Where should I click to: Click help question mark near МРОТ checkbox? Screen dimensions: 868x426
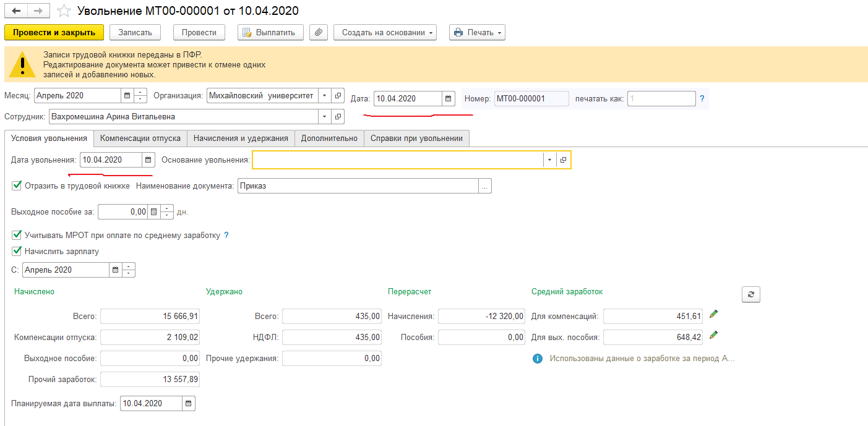click(226, 235)
